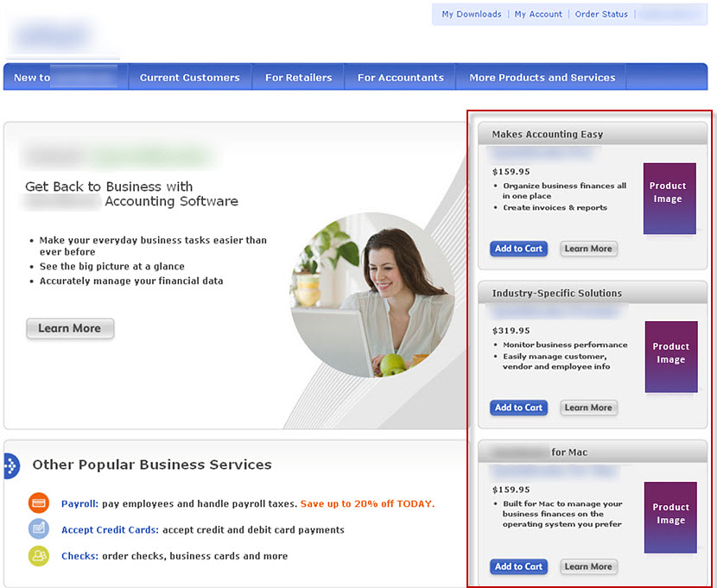Screen dimensions: 717x588
Task: Open the My Downloads page
Action: pyautogui.click(x=470, y=14)
